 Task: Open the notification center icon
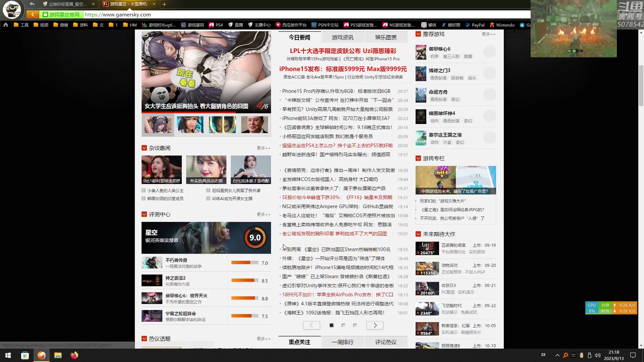tap(633, 355)
